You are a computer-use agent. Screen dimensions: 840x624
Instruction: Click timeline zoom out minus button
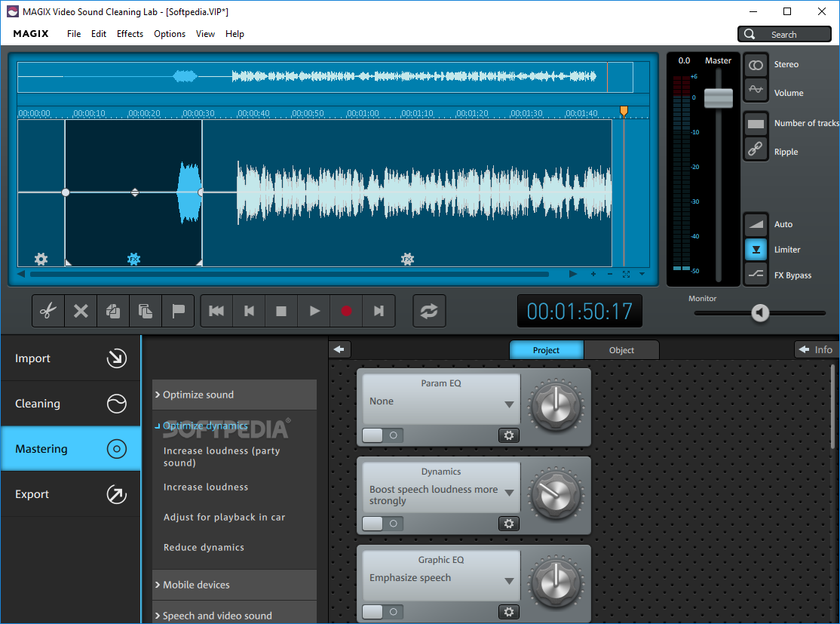pyautogui.click(x=610, y=274)
